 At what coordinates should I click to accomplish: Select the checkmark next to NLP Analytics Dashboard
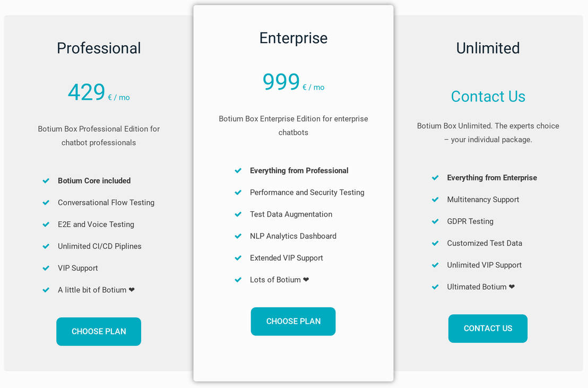pos(238,236)
